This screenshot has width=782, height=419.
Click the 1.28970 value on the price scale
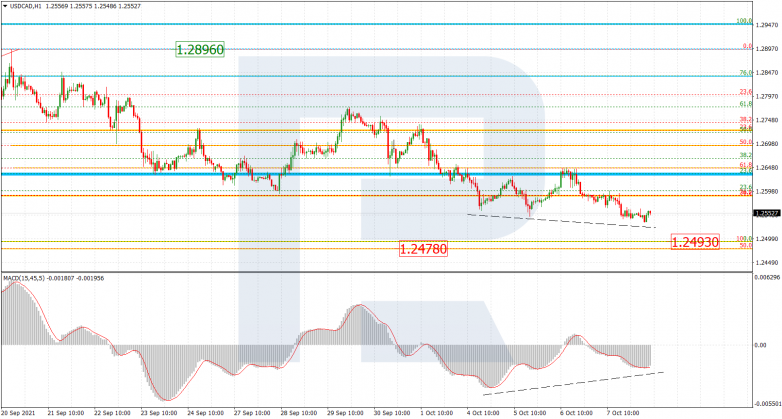click(x=767, y=49)
